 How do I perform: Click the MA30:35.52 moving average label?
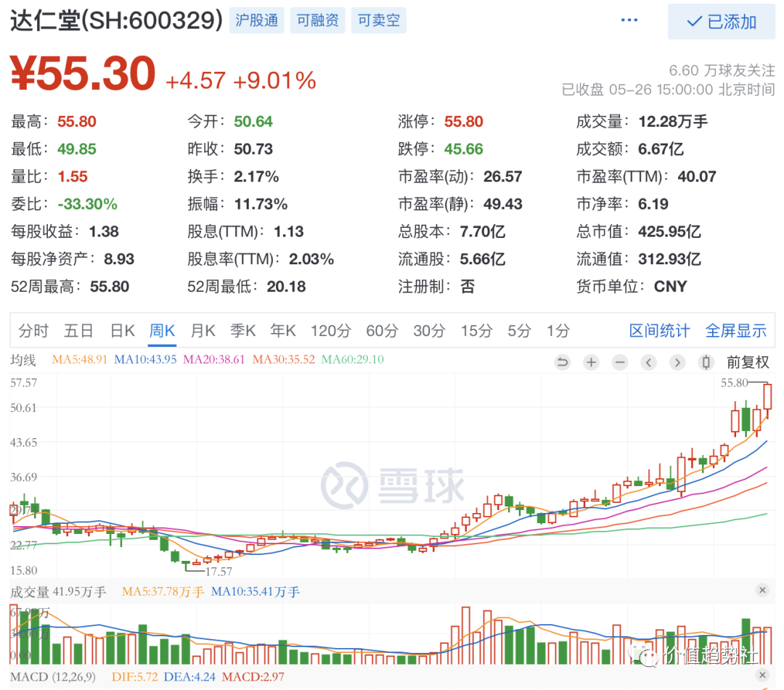[284, 359]
